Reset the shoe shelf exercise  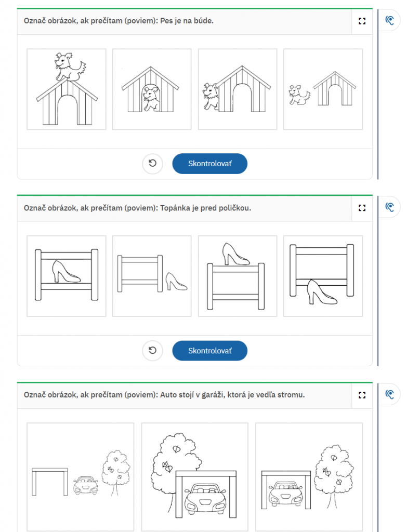coord(152,351)
